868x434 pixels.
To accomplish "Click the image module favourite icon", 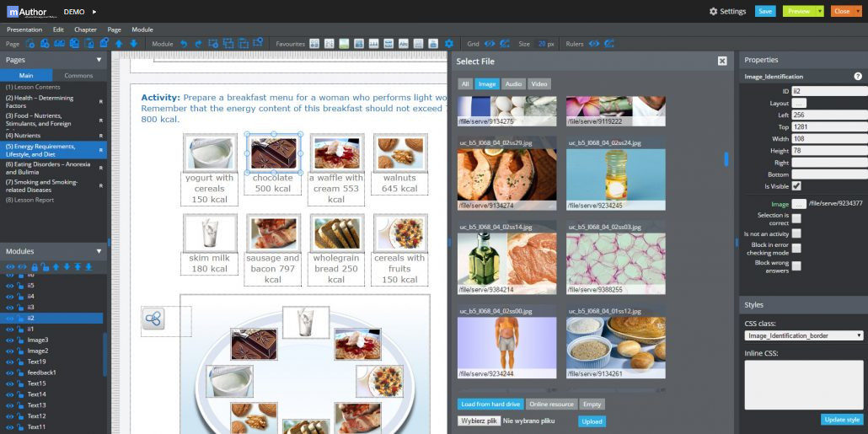I will 344,44.
